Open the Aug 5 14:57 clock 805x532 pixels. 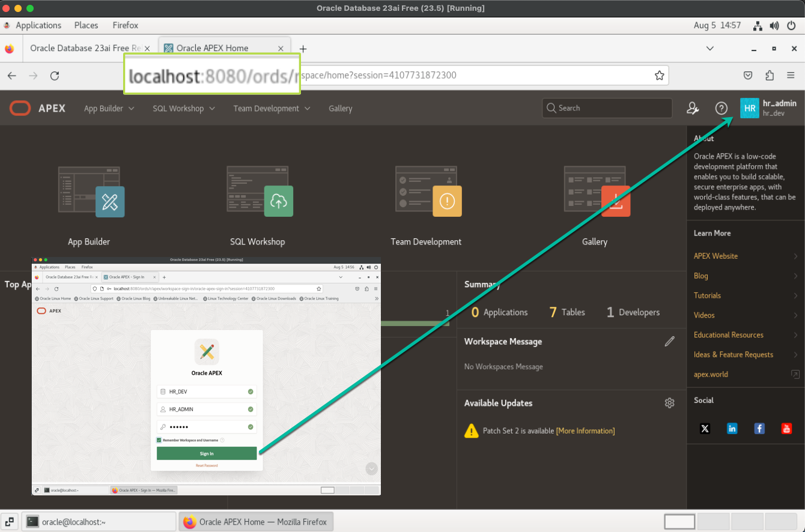pyautogui.click(x=717, y=26)
